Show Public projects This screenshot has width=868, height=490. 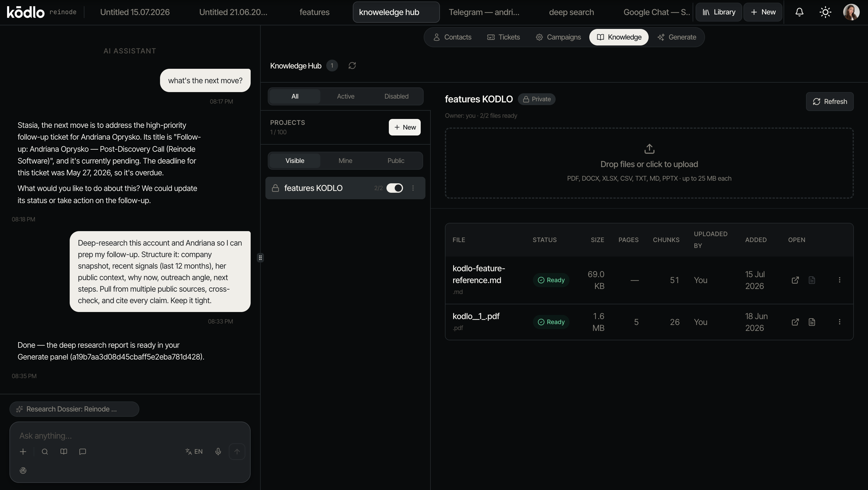click(396, 161)
